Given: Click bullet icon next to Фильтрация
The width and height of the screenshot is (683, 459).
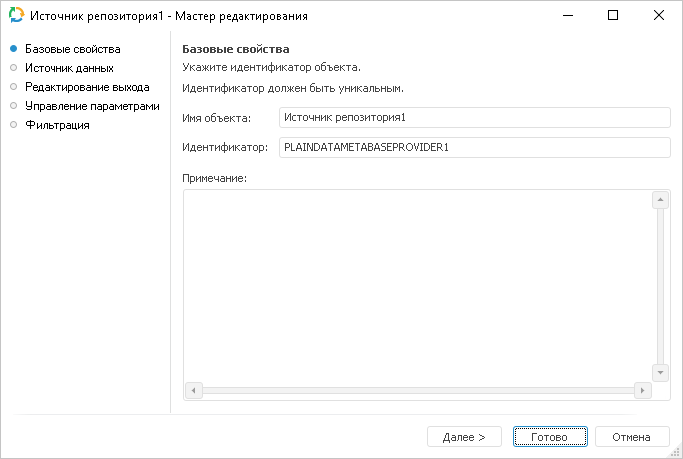Looking at the screenshot, I should [x=13, y=125].
